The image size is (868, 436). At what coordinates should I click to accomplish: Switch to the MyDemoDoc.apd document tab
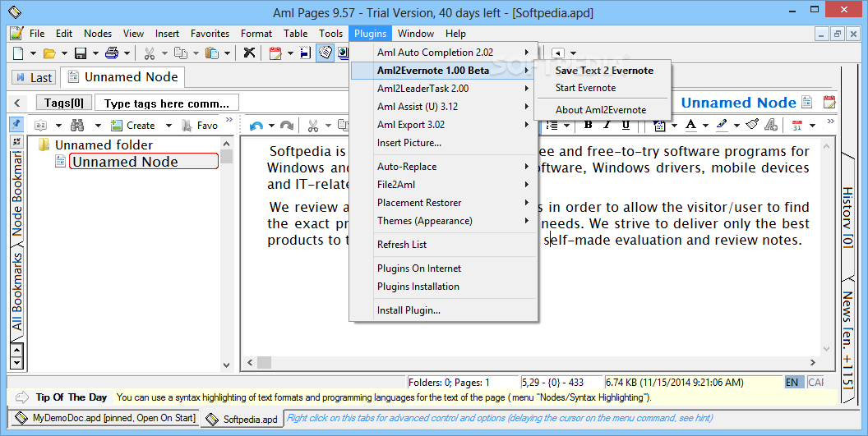(x=105, y=418)
